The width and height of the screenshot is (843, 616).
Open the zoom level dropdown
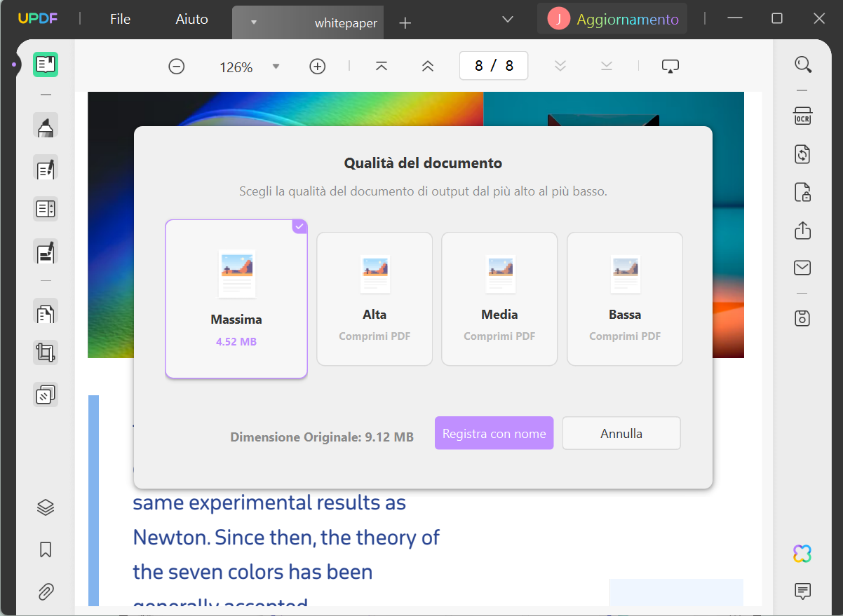(276, 65)
